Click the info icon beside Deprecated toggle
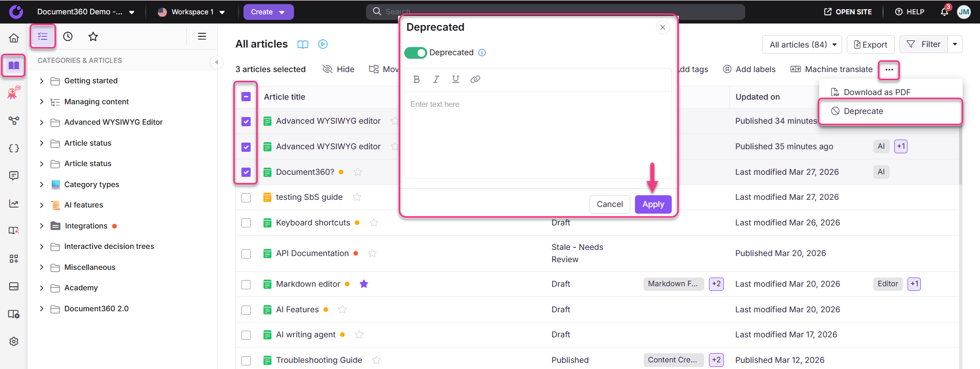This screenshot has height=369, width=980. click(x=482, y=53)
